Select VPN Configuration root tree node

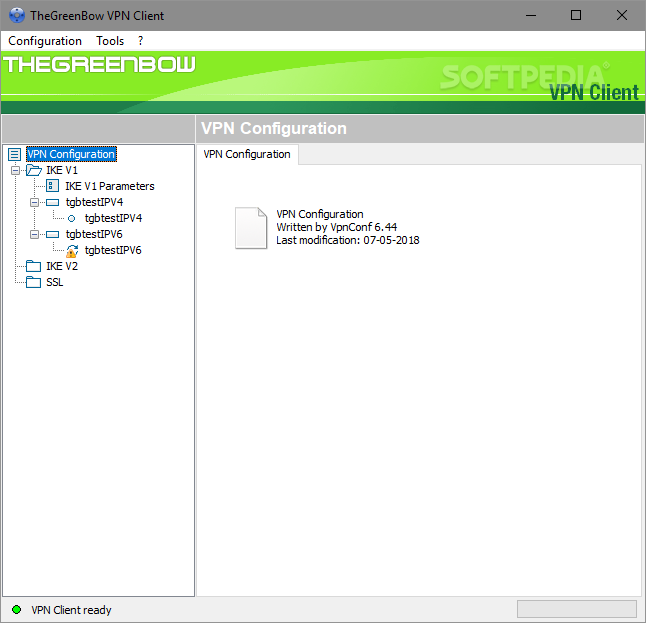pos(71,154)
